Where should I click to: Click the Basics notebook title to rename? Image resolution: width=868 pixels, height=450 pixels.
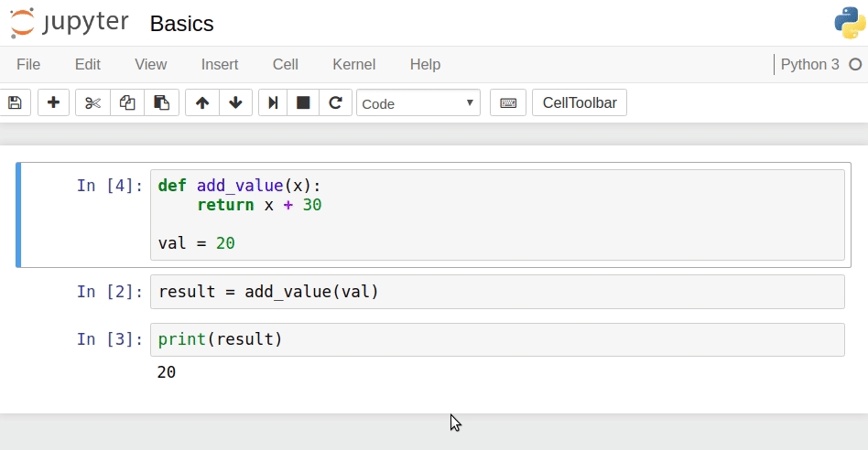(181, 24)
